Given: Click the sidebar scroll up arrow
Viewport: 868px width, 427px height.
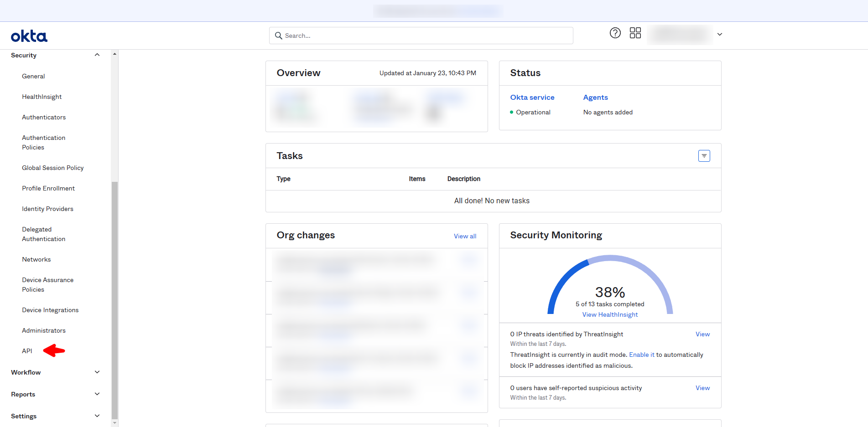Looking at the screenshot, I should 114,54.
